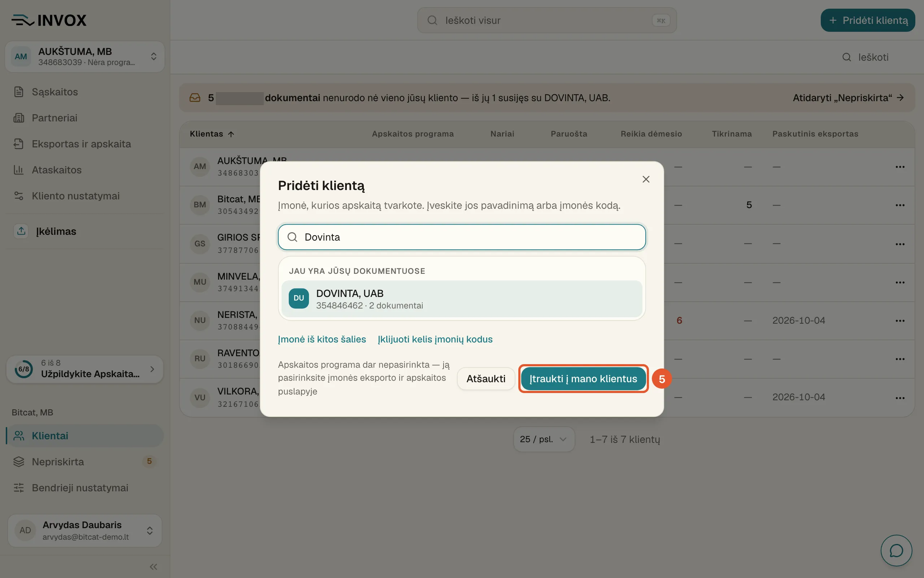Screen dimensions: 924x578
Task: Open Sąskaitos in the sidebar
Action: tap(85, 92)
